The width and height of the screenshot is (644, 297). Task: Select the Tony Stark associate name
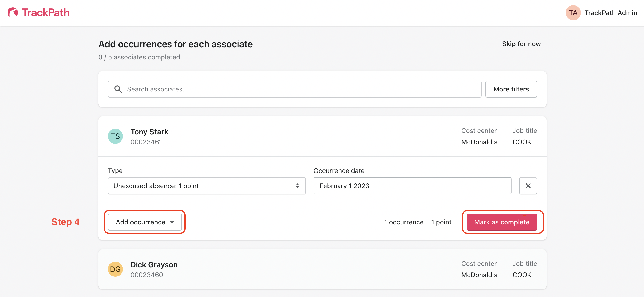[x=149, y=132]
